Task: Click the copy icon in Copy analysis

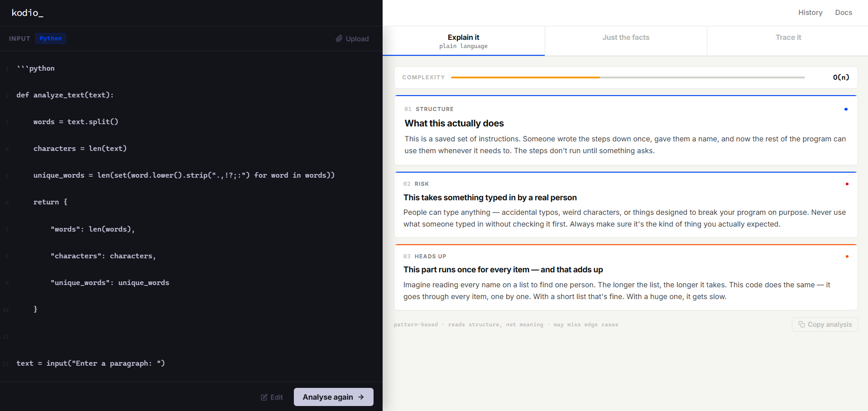Action: pyautogui.click(x=801, y=324)
